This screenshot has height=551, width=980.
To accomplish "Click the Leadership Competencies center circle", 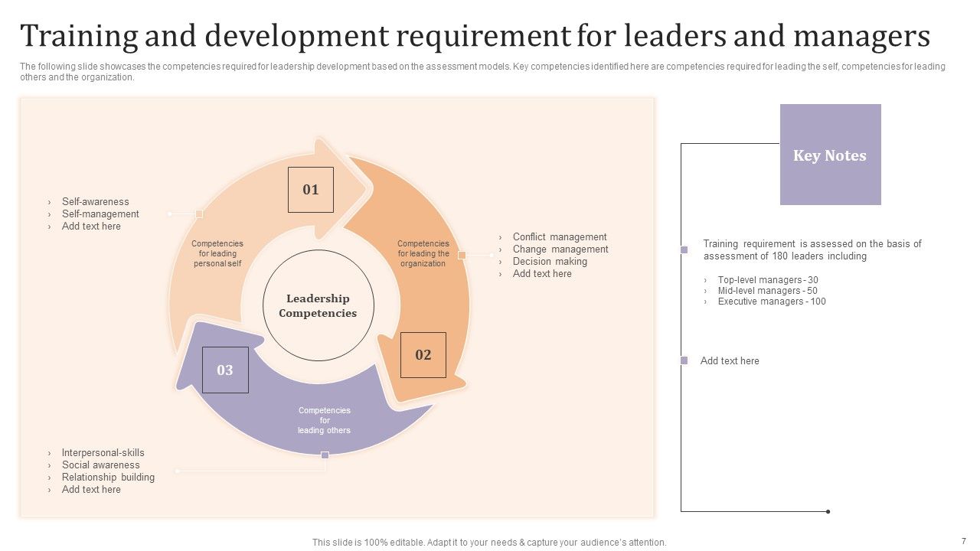I will [318, 305].
